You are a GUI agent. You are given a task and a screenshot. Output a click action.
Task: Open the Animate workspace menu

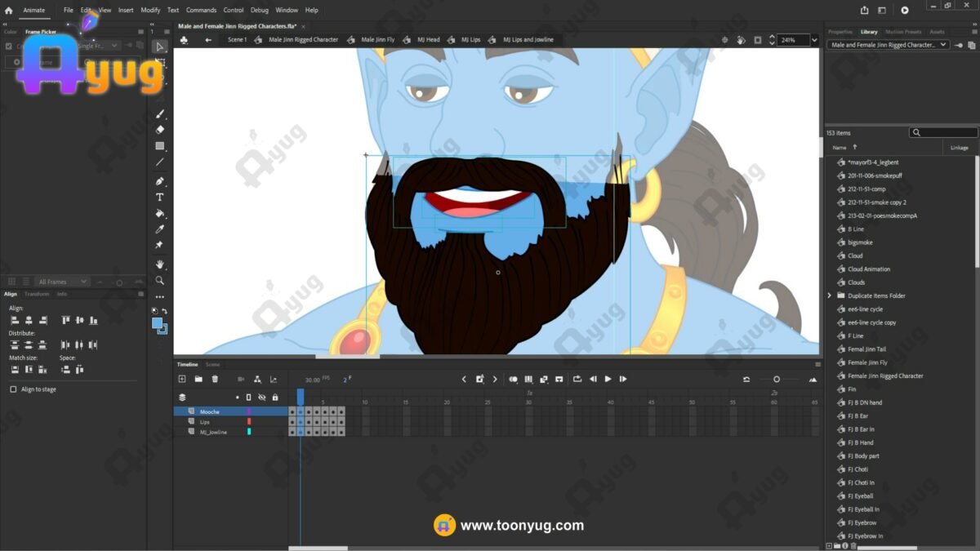tap(34, 11)
